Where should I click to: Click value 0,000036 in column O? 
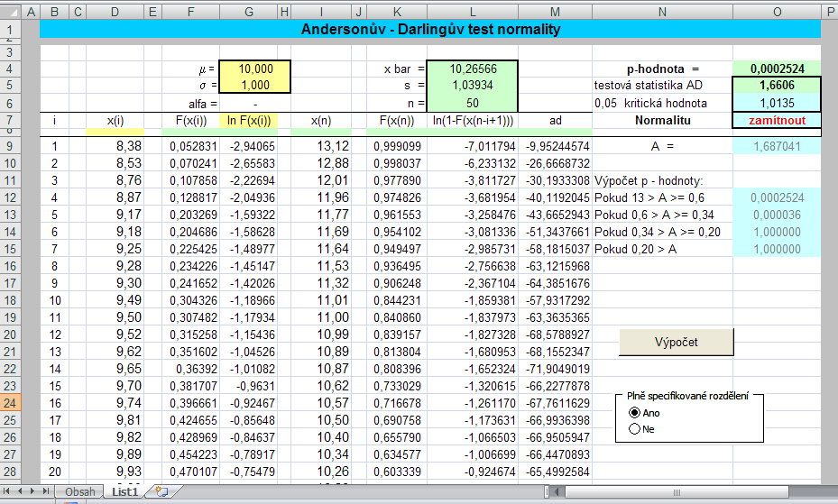click(777, 215)
